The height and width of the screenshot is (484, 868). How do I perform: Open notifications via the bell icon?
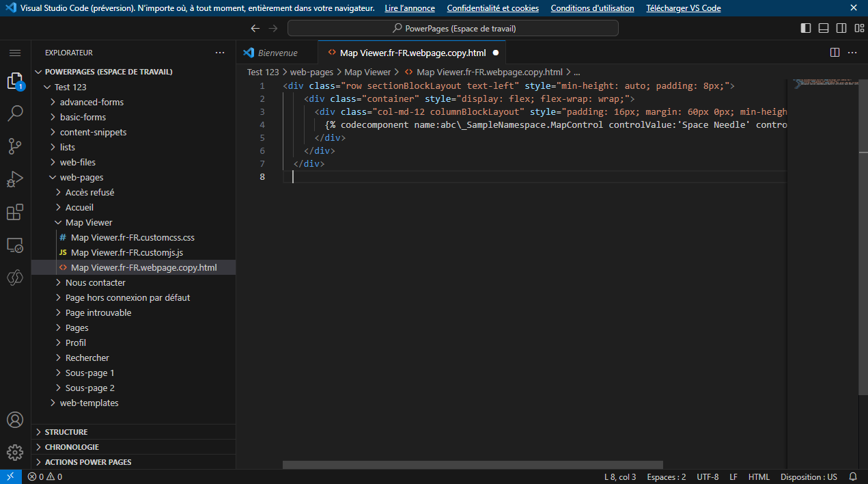(852, 476)
